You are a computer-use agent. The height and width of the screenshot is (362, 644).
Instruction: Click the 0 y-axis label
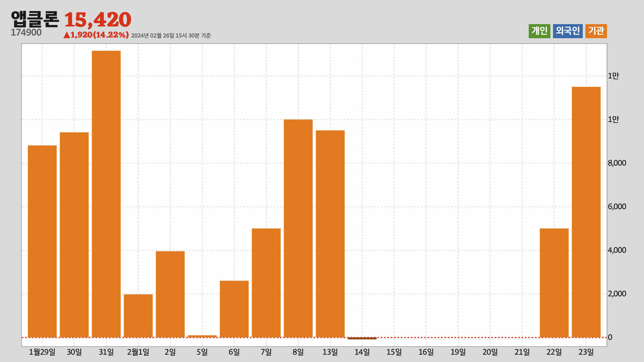point(610,338)
